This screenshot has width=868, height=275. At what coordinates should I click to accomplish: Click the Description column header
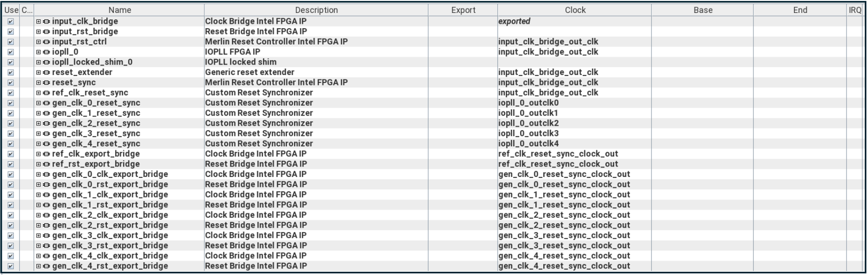tap(316, 10)
